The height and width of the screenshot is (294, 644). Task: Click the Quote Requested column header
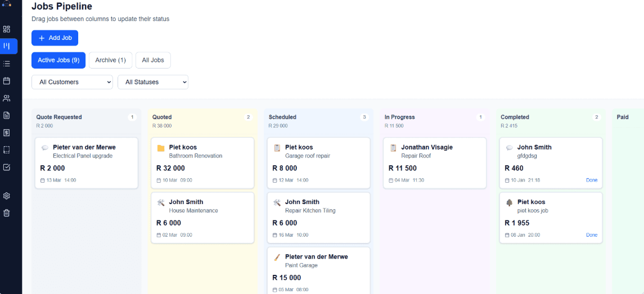[x=59, y=117]
